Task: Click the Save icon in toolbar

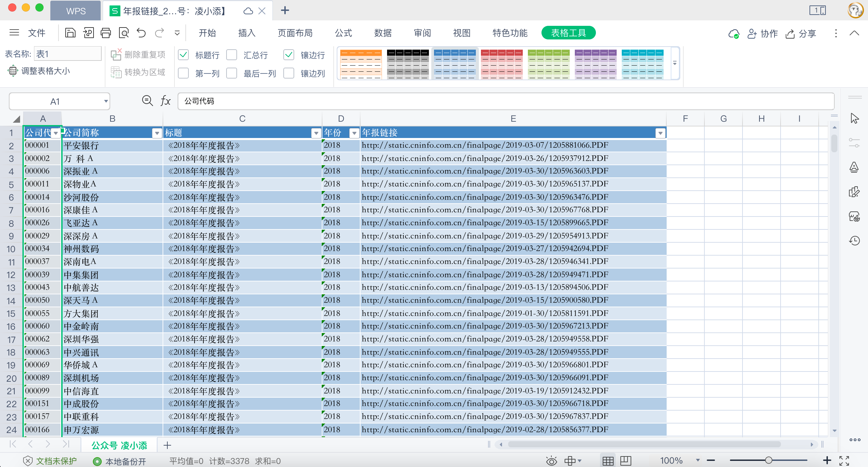Action: click(70, 33)
